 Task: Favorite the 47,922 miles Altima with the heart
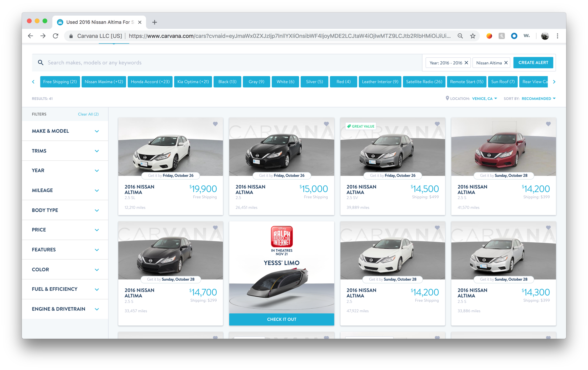[437, 228]
